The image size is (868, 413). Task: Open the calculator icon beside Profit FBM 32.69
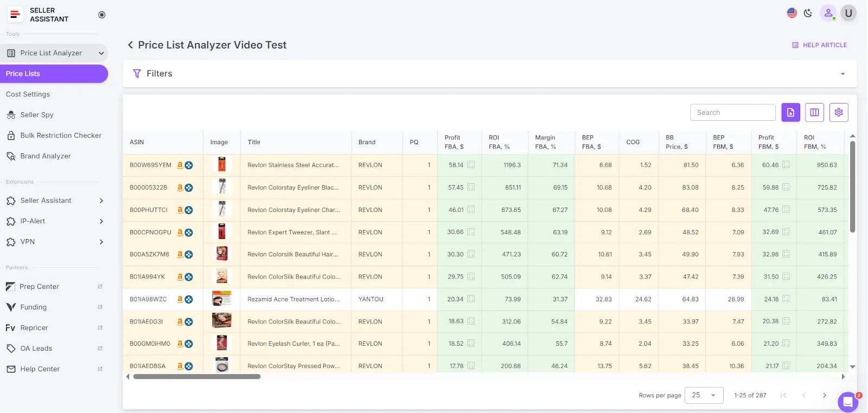pos(786,232)
